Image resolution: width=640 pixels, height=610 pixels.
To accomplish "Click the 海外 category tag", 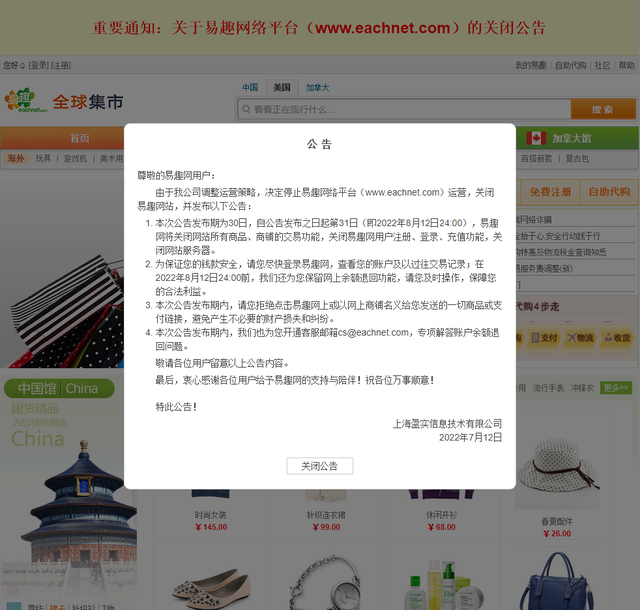I will (17, 158).
